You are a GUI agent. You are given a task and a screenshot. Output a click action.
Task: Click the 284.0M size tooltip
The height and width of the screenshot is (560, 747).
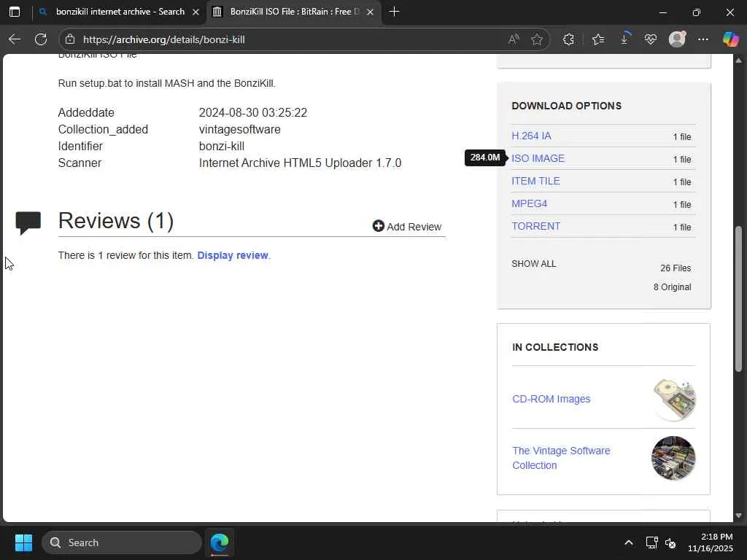[x=485, y=157]
